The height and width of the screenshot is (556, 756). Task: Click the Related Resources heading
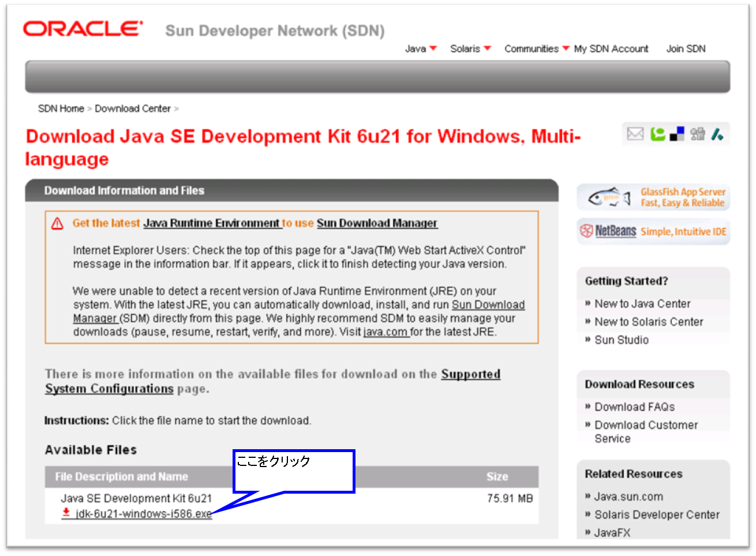click(634, 474)
